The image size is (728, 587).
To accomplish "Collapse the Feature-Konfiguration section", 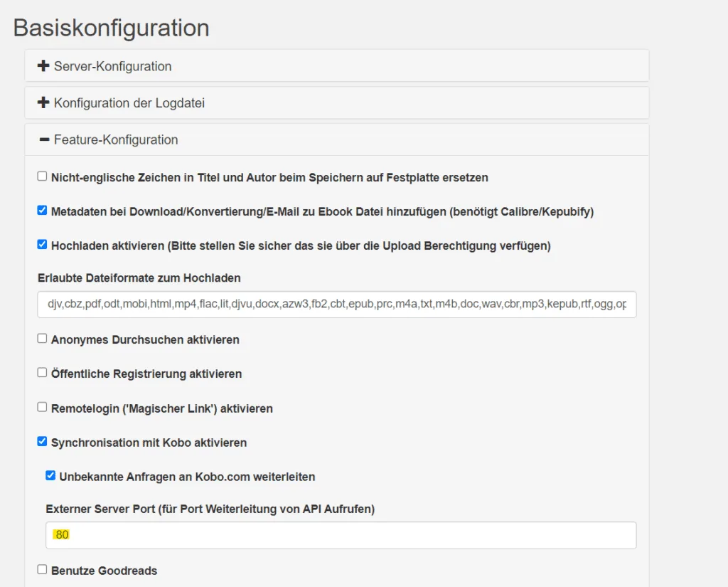I will pos(336,139).
